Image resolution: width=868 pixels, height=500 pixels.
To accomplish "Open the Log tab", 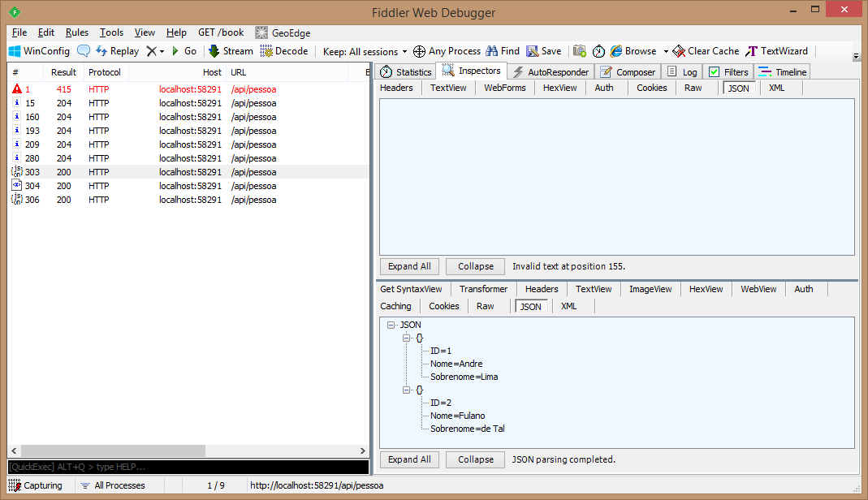I will (683, 72).
